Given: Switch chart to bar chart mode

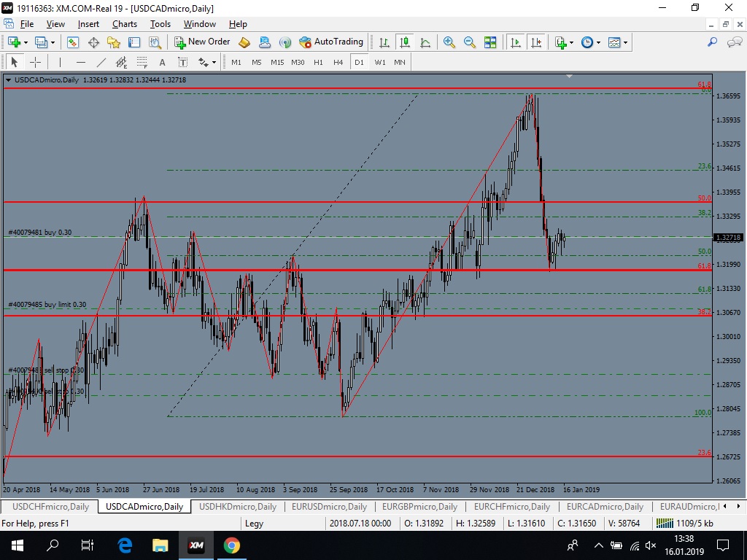Looking at the screenshot, I should pos(384,42).
